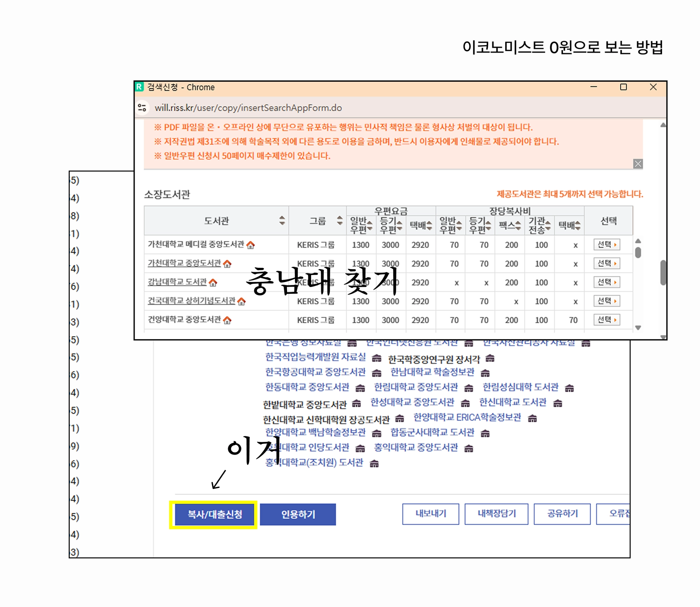700x607 pixels.
Task: Click building icon beside 홍익대학교 중앙도서관
Action: pyautogui.click(x=469, y=448)
